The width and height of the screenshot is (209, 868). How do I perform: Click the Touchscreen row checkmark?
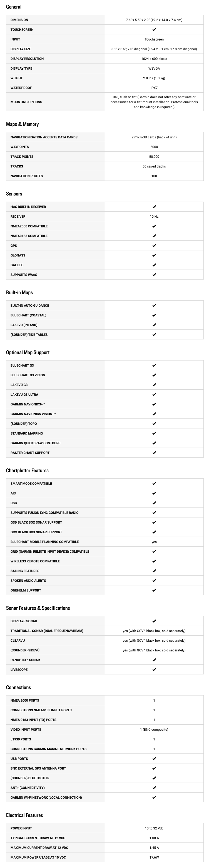coord(154,30)
